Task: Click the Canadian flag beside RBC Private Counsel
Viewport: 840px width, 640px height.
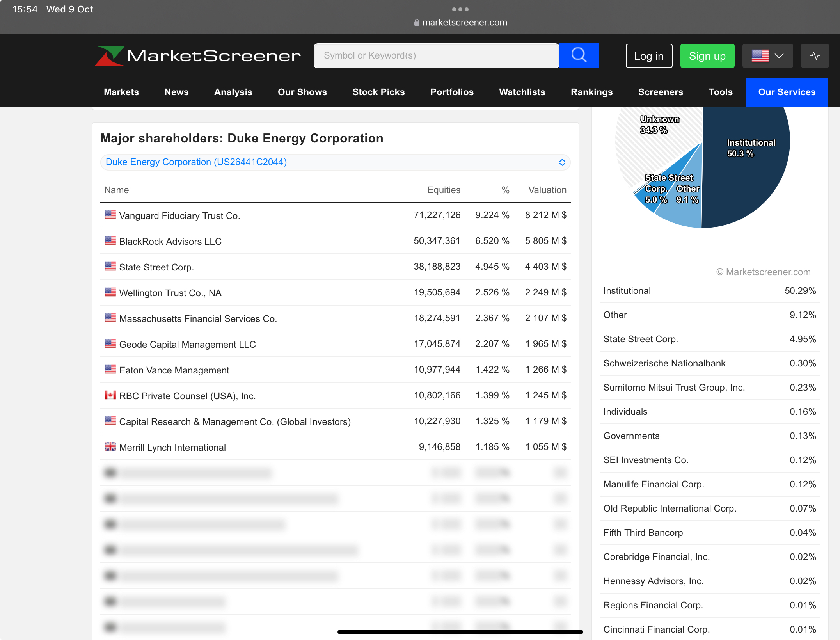Action: click(x=110, y=395)
